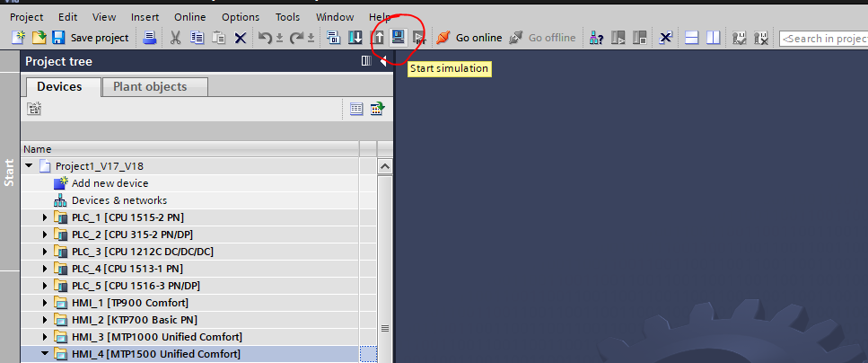Split editor space vertically icon
Viewport: 868px width, 363px height.
(713, 38)
